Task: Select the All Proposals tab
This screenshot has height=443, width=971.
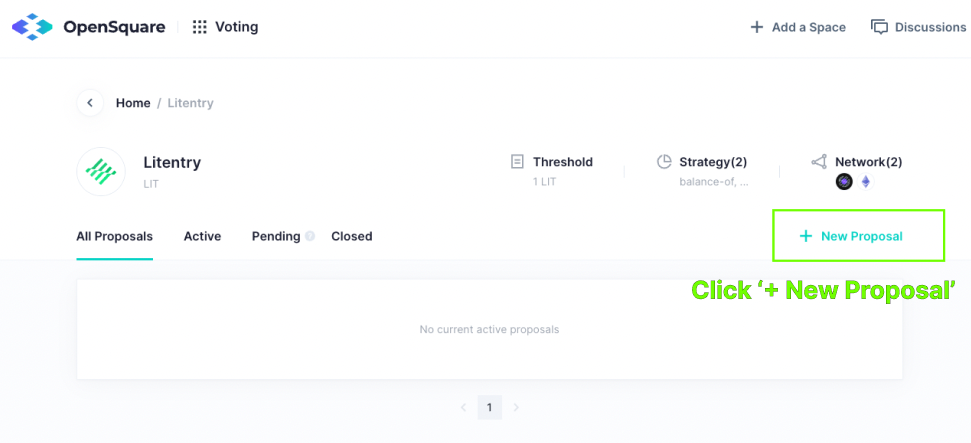Action: pyautogui.click(x=115, y=236)
